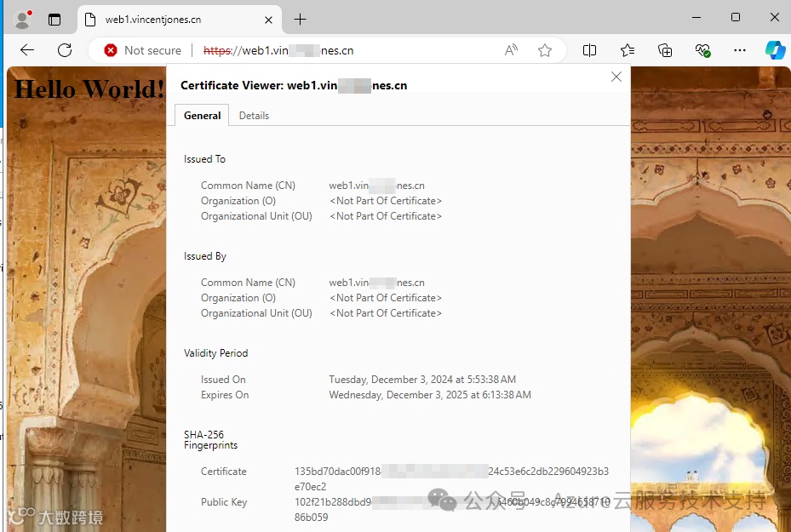Open Collections icon

coord(665,50)
